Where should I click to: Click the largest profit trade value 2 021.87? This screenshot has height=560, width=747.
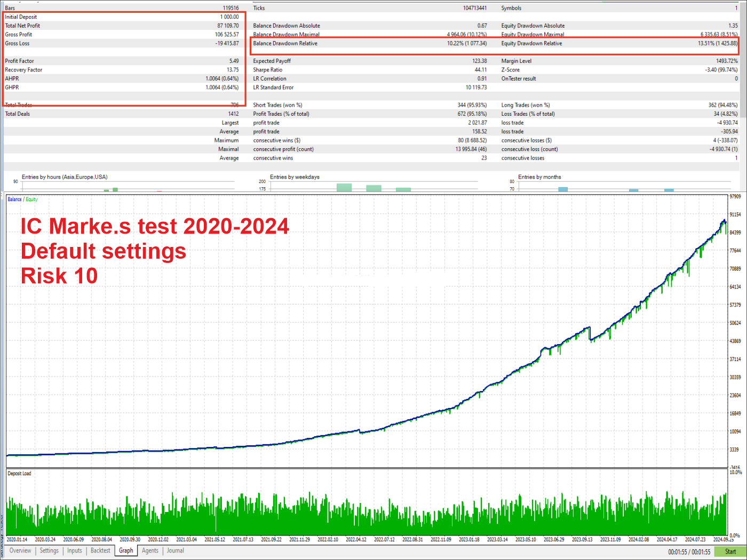point(478,123)
